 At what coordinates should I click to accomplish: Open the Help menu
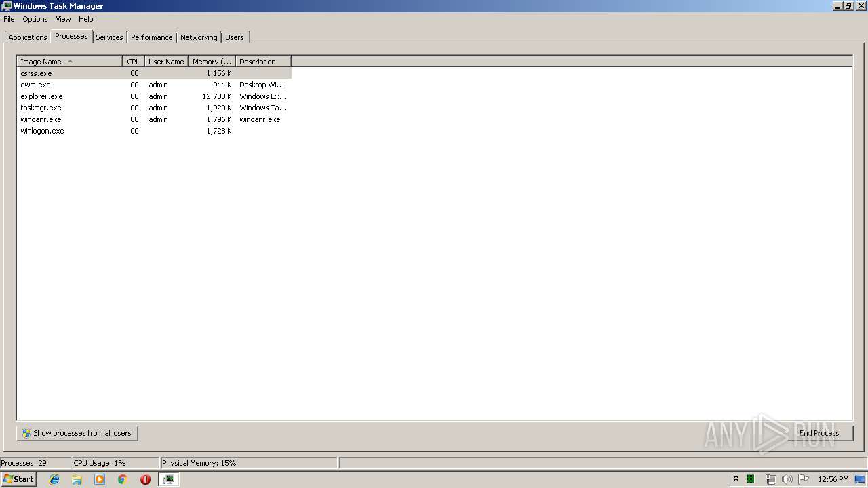(x=85, y=19)
